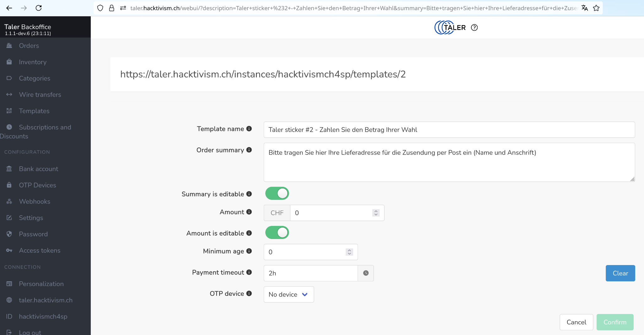The image size is (644, 335).
Task: Click the Minimum age stepper arrows
Action: coord(349,252)
